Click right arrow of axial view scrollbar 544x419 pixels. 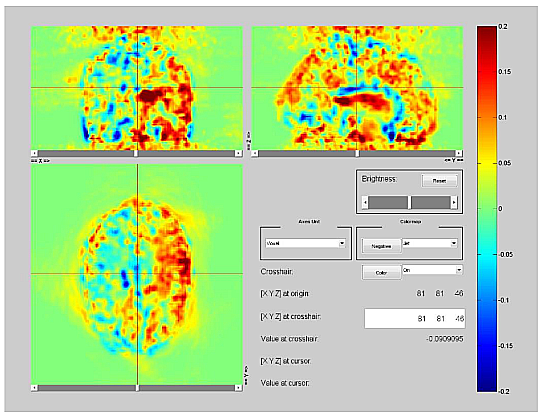click(x=238, y=388)
